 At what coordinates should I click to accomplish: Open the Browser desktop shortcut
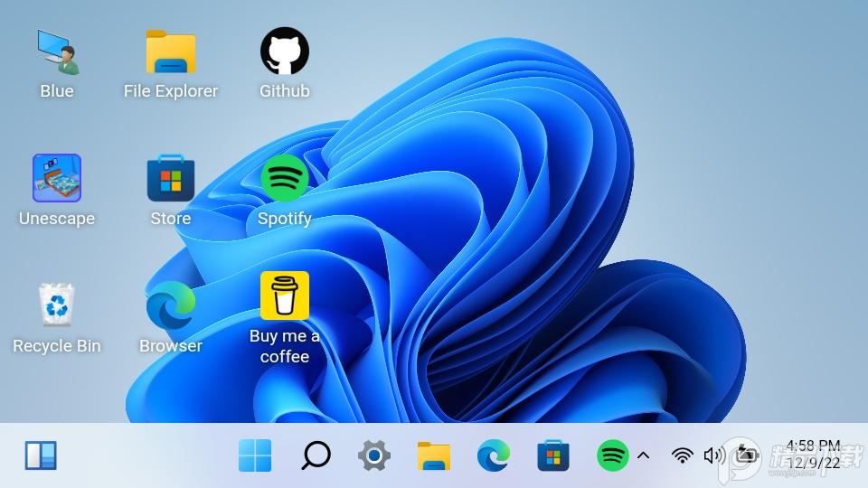(x=171, y=305)
